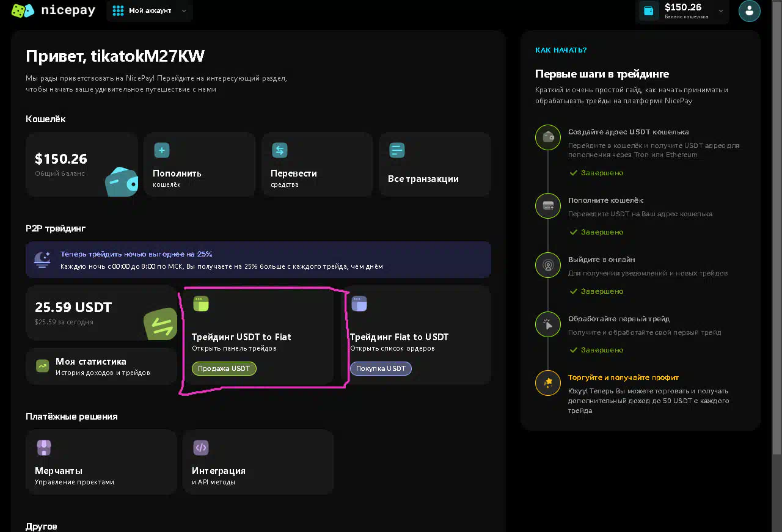Click the Обработайте первый трейд step icon

pos(548,324)
